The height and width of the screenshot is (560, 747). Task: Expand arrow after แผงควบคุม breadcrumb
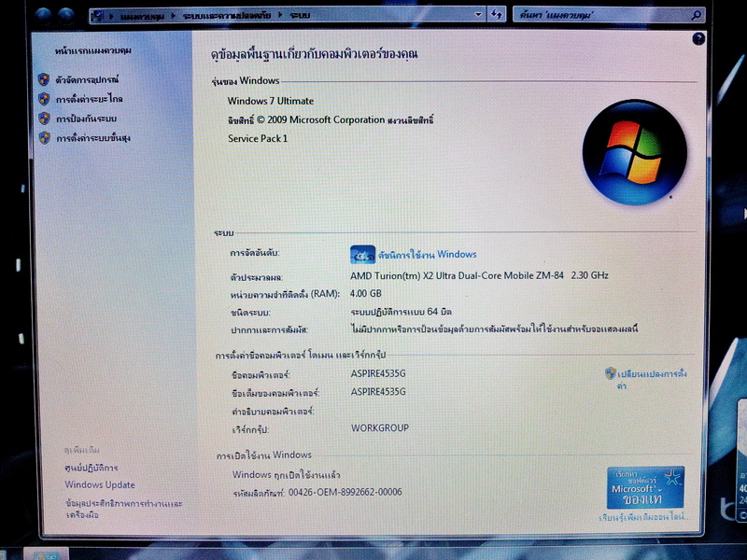pyautogui.click(x=174, y=16)
